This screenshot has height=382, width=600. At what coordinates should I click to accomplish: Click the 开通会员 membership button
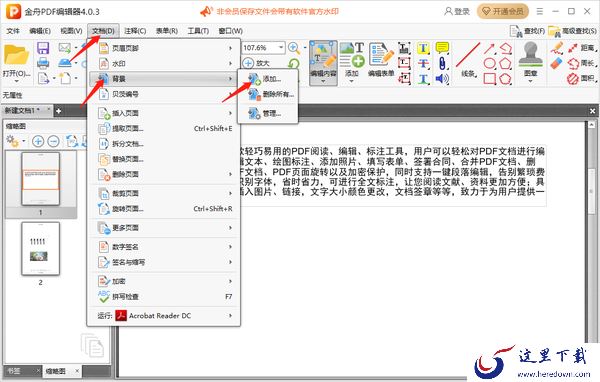(x=502, y=11)
